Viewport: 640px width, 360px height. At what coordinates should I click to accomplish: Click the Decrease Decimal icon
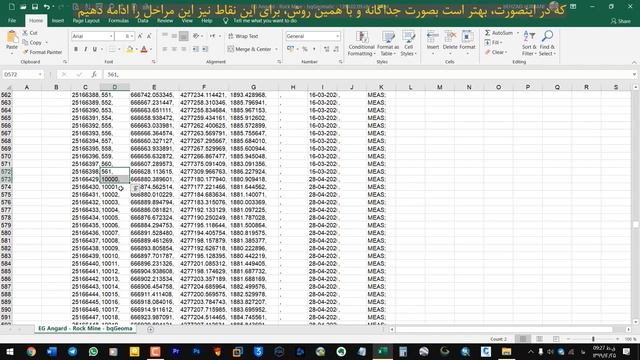point(336,49)
